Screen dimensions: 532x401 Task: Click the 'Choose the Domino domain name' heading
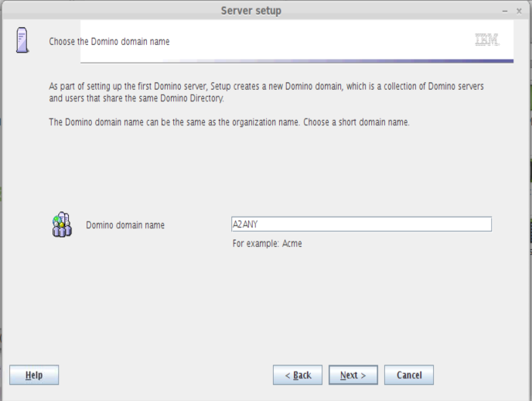[x=109, y=42]
